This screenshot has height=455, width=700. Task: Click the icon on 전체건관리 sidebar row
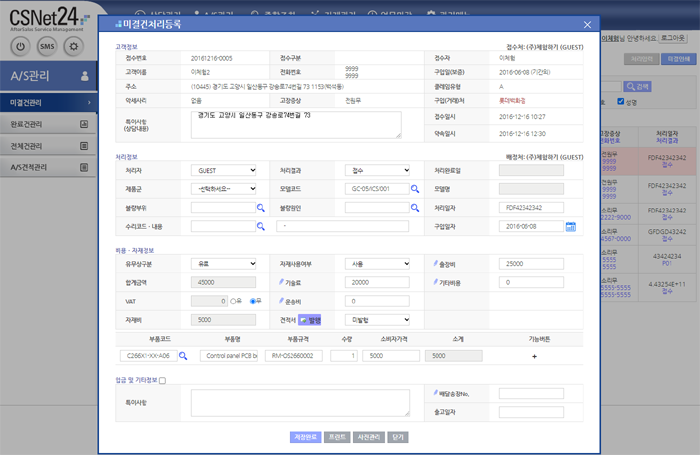click(84, 146)
